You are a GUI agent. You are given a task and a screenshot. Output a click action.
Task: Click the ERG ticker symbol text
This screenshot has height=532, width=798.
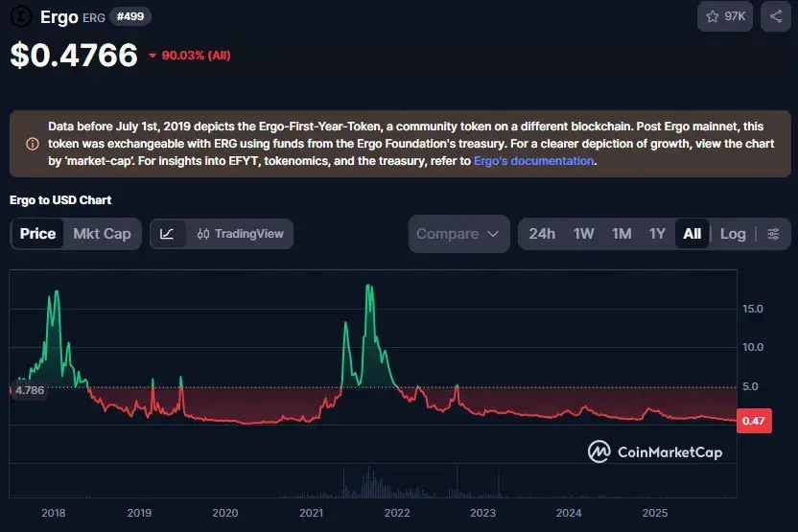tap(94, 18)
